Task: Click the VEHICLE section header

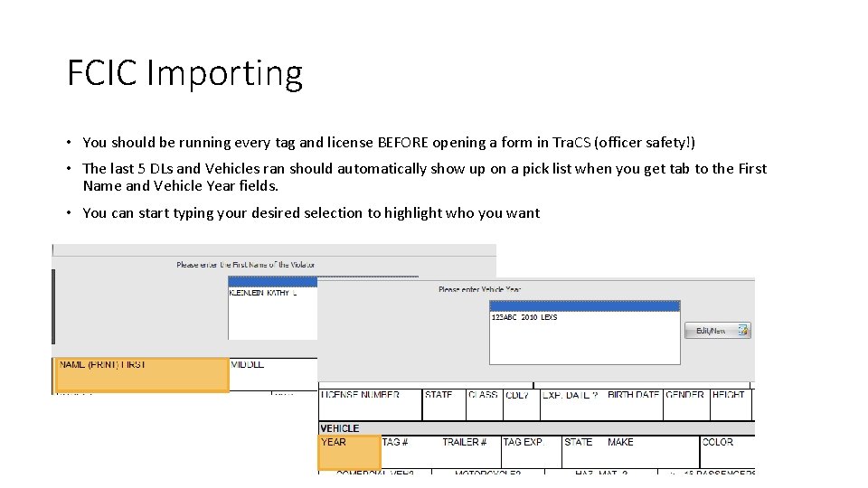Action: pyautogui.click(x=536, y=428)
